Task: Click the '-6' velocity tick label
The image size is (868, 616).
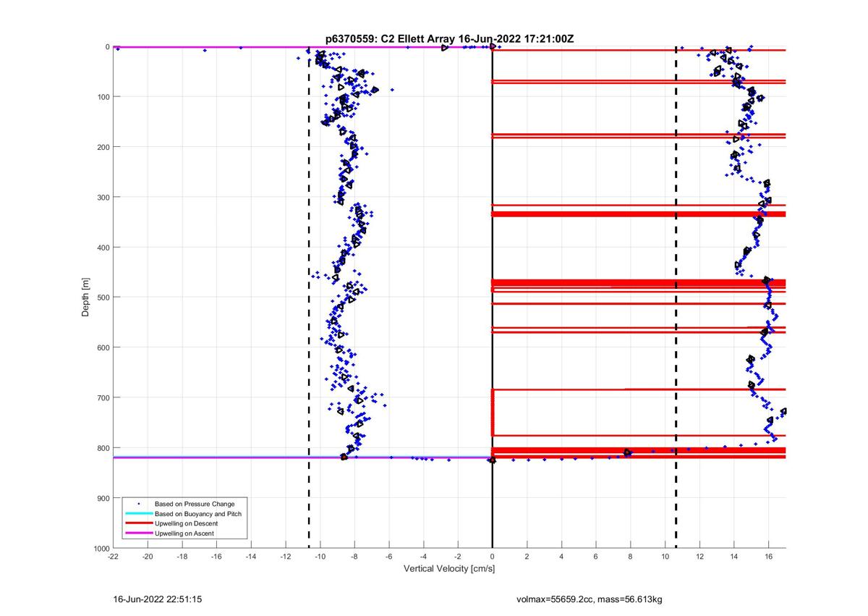Action: click(x=389, y=557)
